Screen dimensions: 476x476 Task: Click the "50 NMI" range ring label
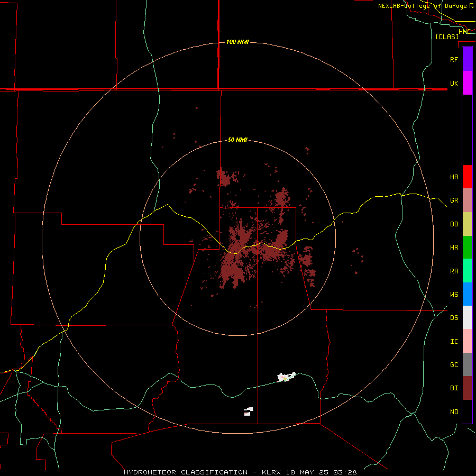[x=237, y=140]
